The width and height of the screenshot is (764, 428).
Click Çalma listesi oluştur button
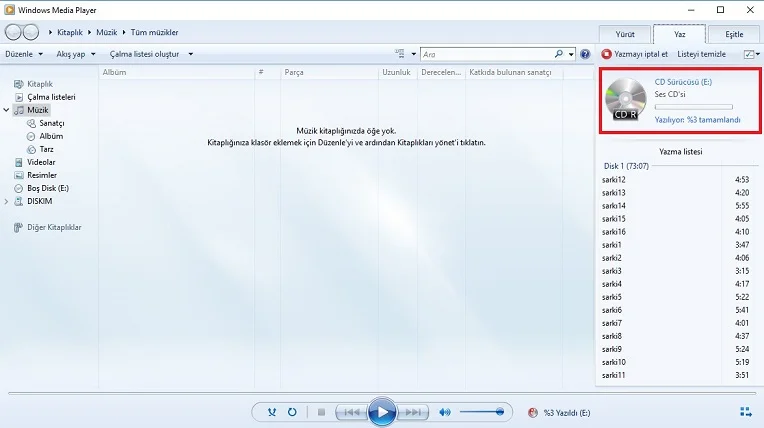pyautogui.click(x=144, y=54)
